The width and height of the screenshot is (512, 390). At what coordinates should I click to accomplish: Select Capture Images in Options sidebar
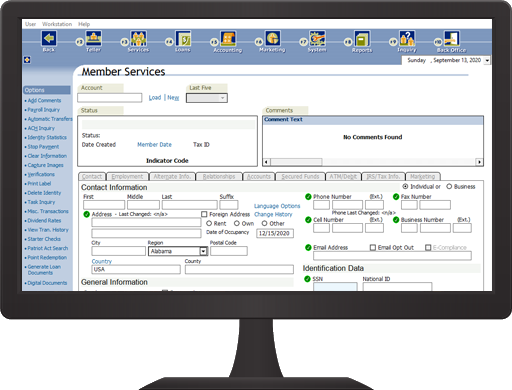[x=45, y=165]
